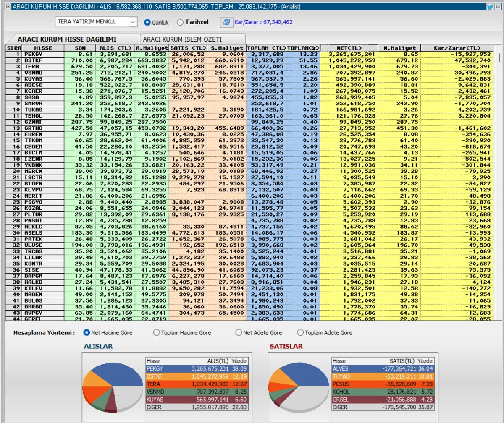Select VSNMD legend row in ALISLAR list

197,392
